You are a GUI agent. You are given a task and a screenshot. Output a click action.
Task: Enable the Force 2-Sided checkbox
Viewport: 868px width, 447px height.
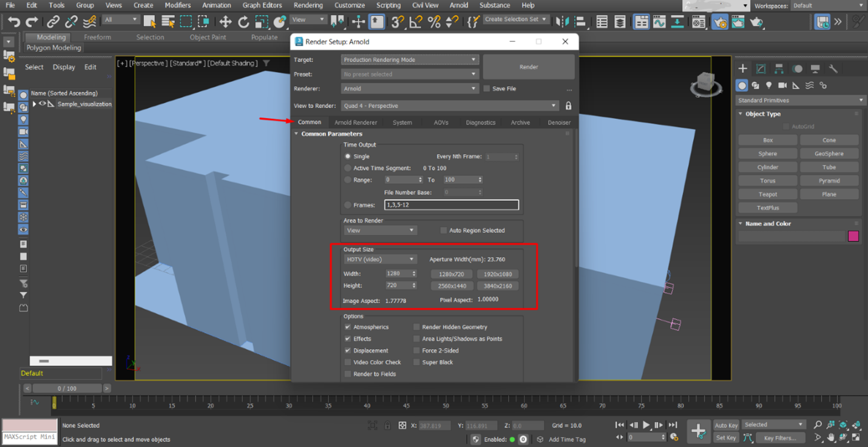[417, 351]
